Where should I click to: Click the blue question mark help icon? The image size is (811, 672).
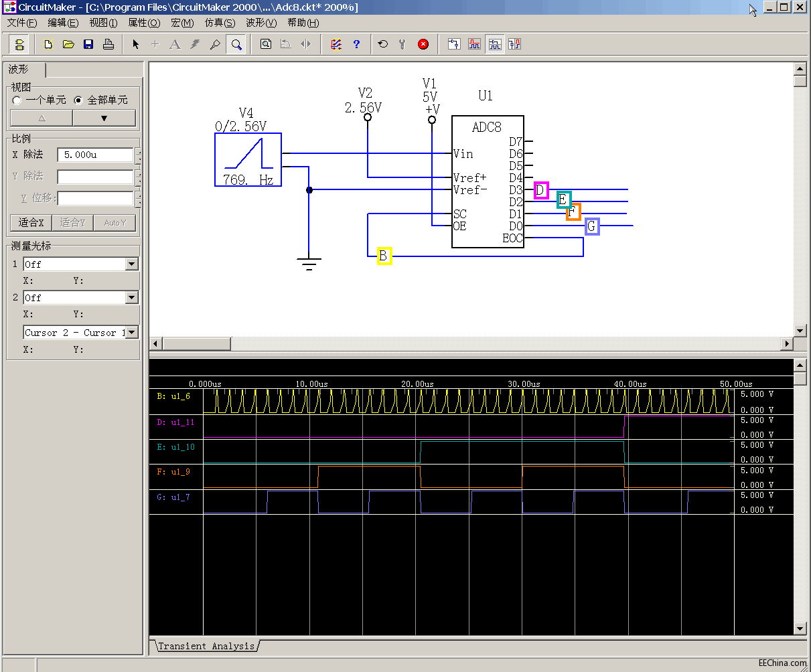(x=356, y=44)
